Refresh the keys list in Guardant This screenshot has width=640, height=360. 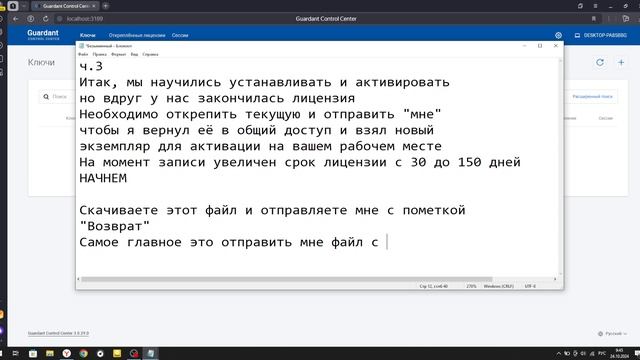click(x=600, y=62)
